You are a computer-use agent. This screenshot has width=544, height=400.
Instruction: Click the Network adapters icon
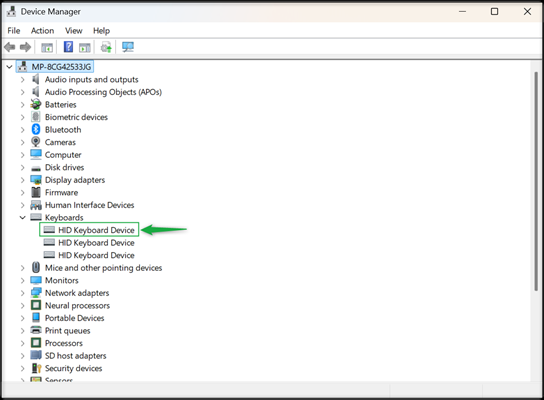click(36, 293)
